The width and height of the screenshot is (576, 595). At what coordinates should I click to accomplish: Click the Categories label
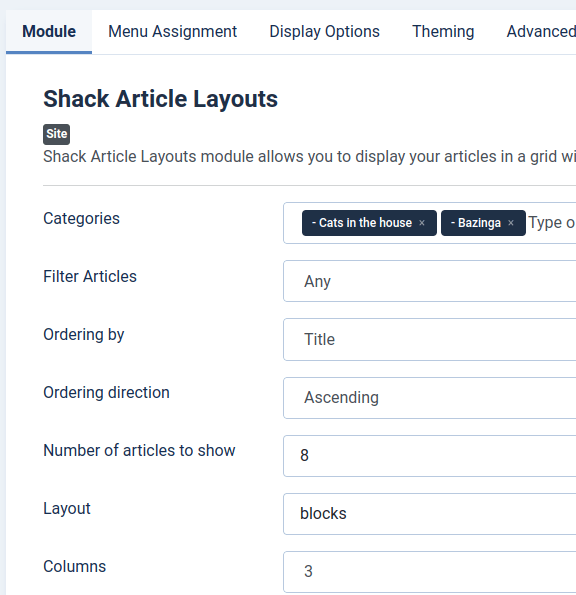(x=82, y=219)
